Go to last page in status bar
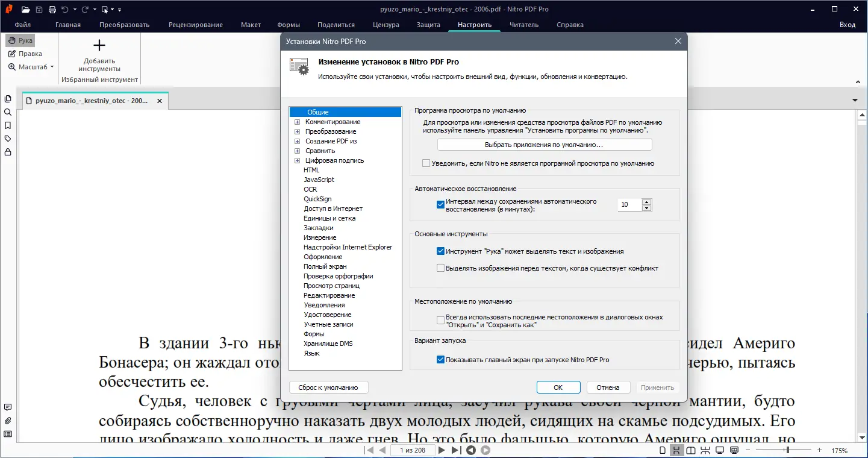 pyautogui.click(x=456, y=450)
